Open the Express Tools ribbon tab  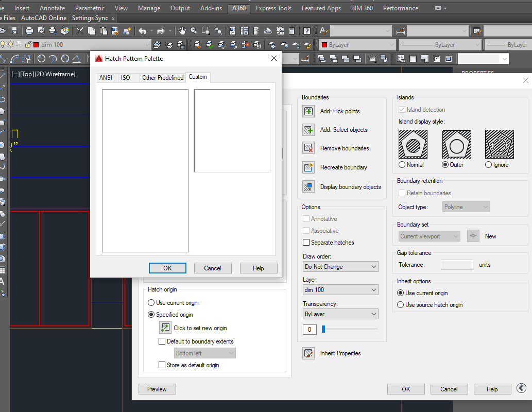tap(273, 8)
